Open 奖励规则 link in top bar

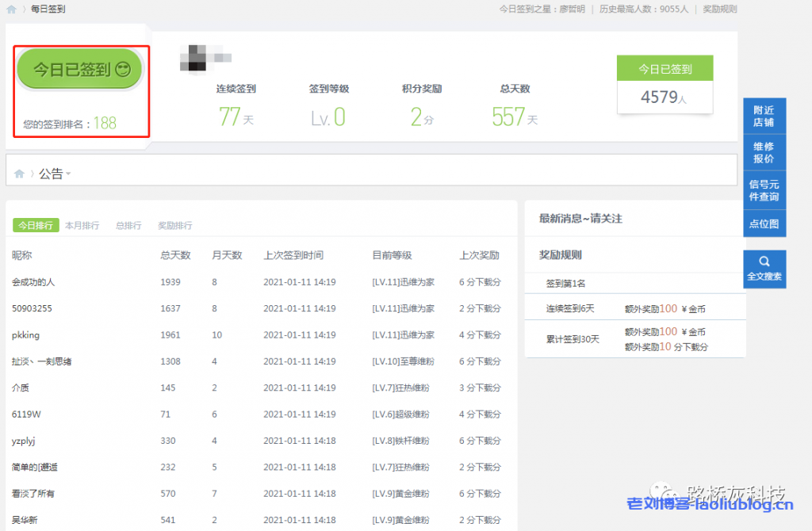(719, 10)
